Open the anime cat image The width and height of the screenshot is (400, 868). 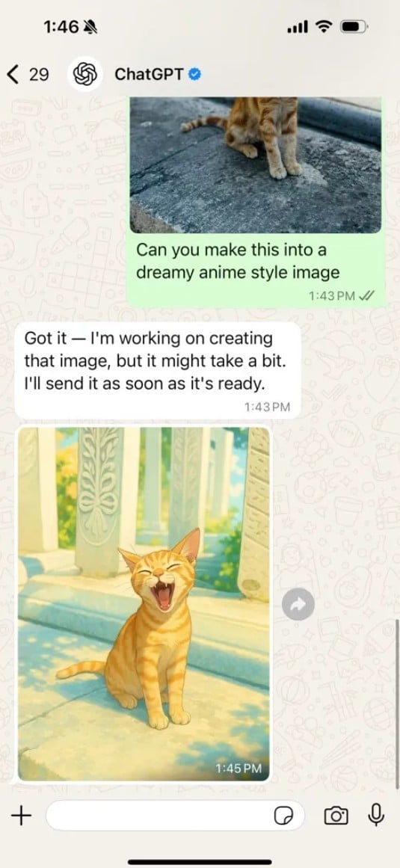pyautogui.click(x=144, y=603)
